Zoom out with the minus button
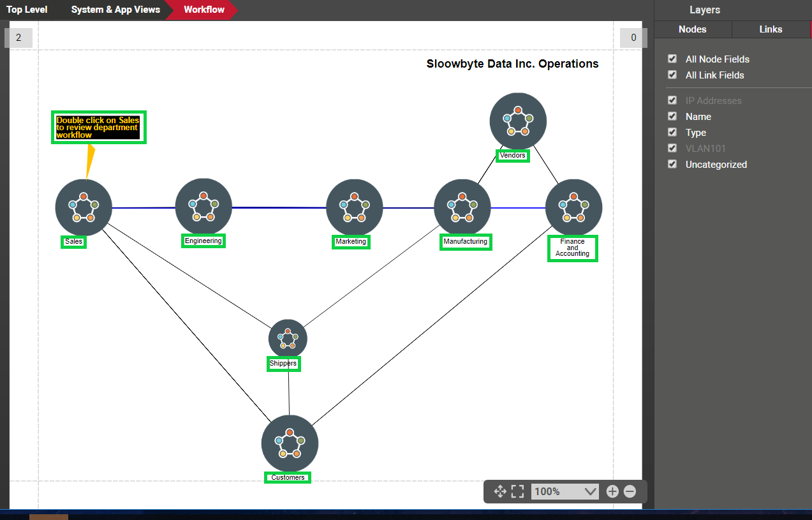Image resolution: width=812 pixels, height=520 pixels. [630, 491]
